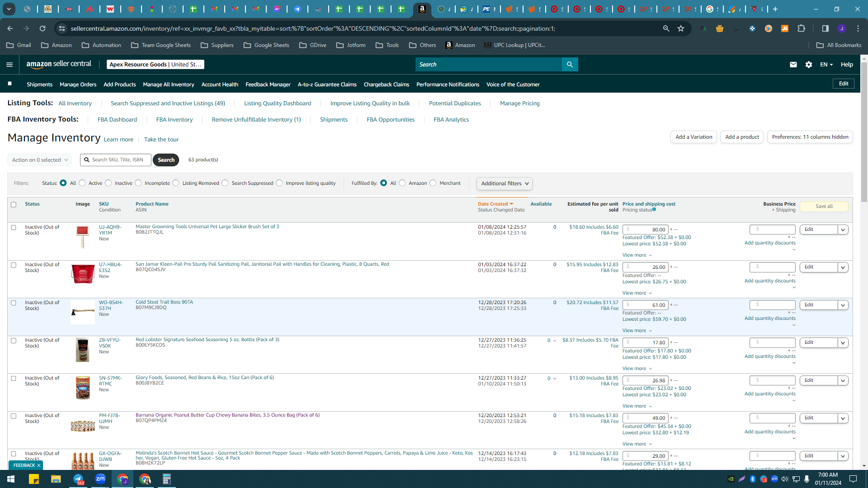Open Chrome side panel icon
Viewport: 868px width, 488px height.
[826, 28]
